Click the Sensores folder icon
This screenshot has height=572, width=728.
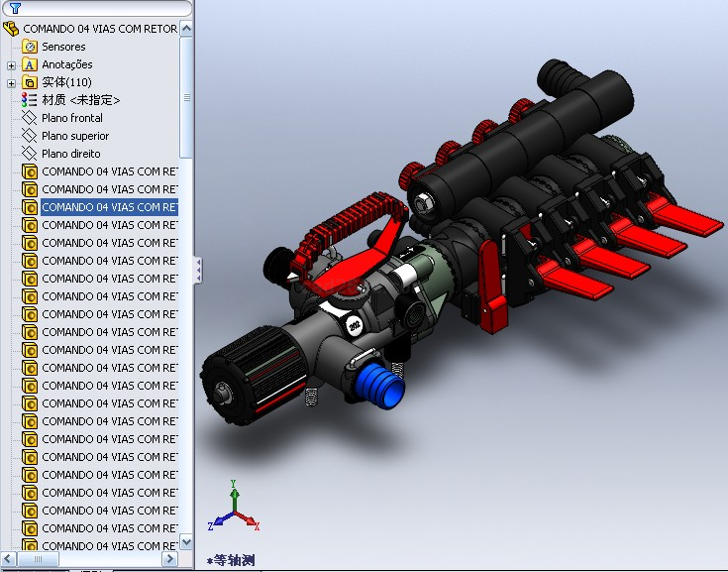click(30, 47)
